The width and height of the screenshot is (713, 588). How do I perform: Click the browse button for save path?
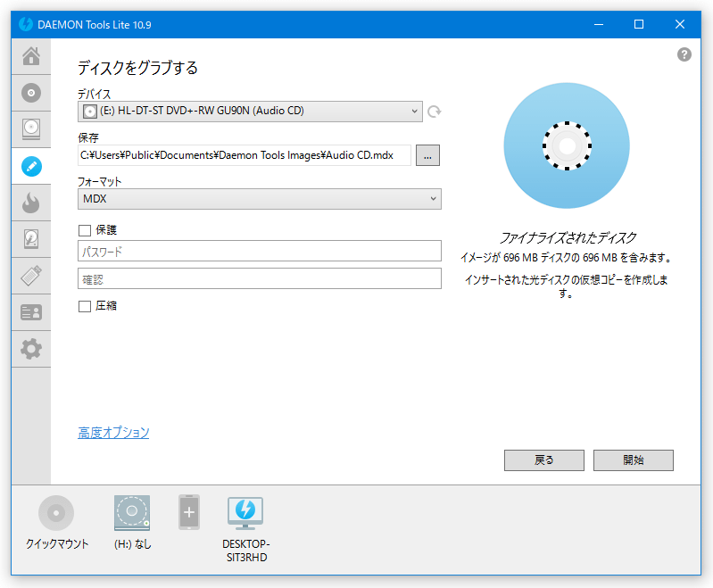(x=427, y=155)
